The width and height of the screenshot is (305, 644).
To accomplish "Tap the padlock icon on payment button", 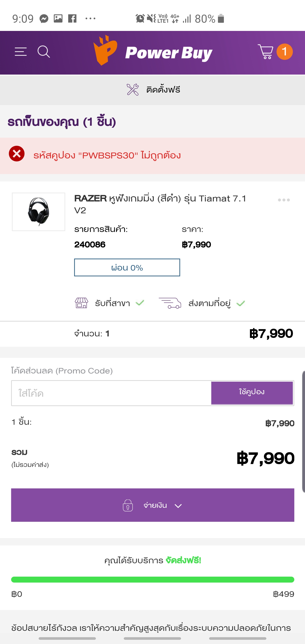I will pos(128,505).
